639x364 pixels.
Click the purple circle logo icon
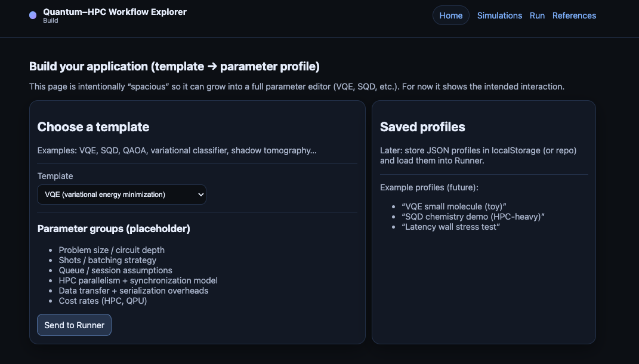coord(33,14)
